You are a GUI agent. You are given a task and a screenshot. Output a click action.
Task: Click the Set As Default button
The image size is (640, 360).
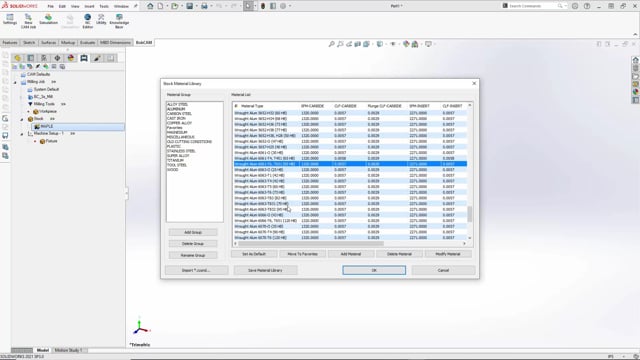point(254,254)
